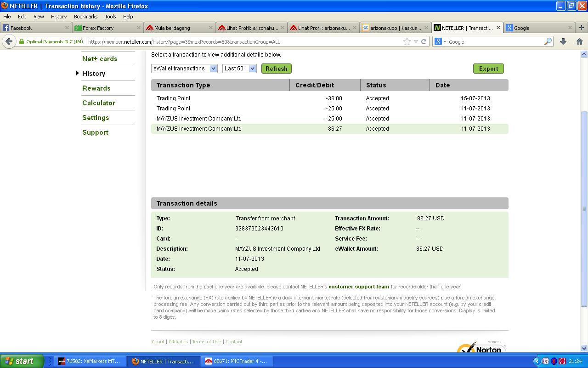This screenshot has width=588, height=368.
Task: Click the system tray clock 21:24
Action: [x=575, y=361]
